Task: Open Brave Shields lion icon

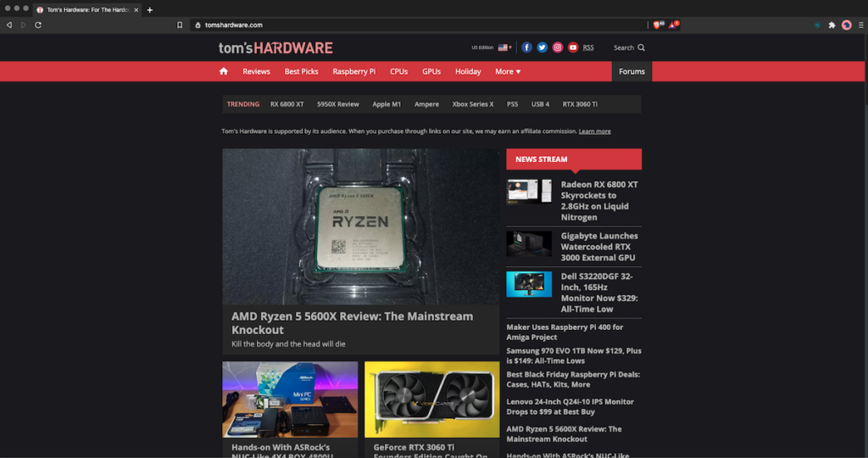Action: (x=658, y=25)
